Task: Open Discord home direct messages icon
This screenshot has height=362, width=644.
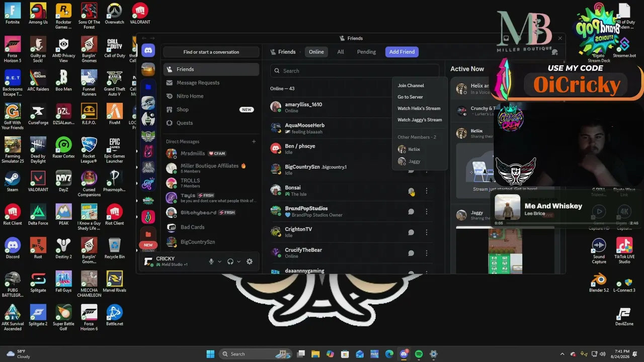Action: click(148, 50)
